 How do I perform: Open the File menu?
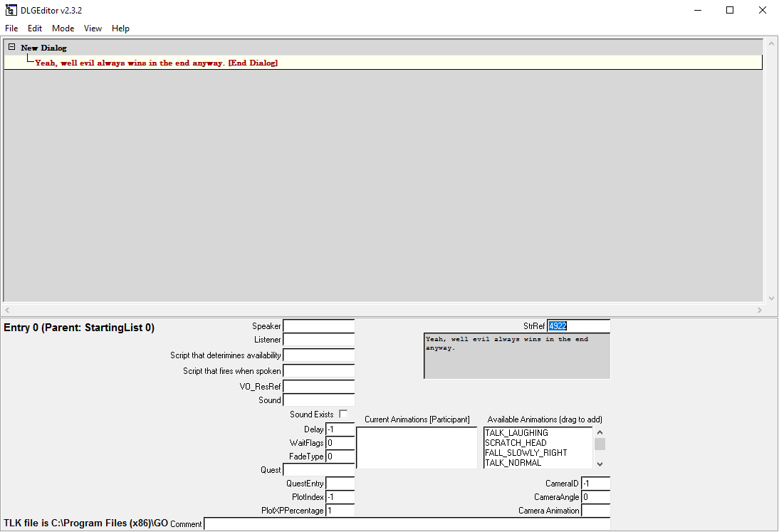pyautogui.click(x=11, y=28)
